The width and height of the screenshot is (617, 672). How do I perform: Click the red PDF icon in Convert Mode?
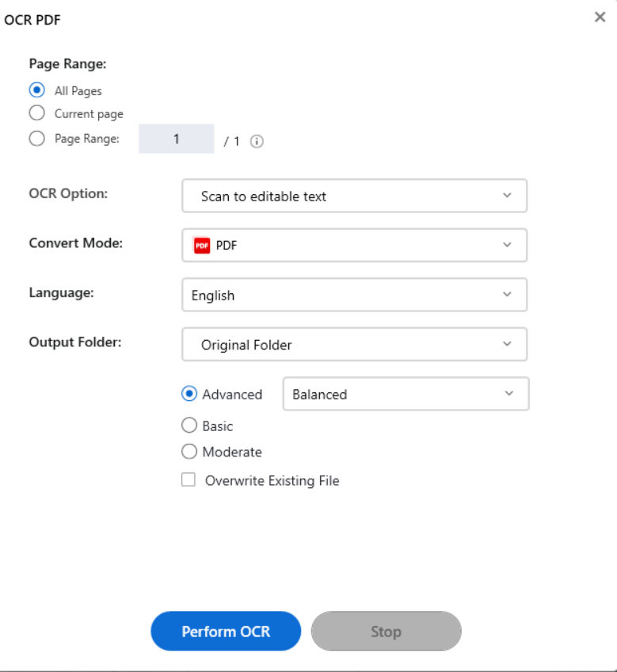pyautogui.click(x=201, y=246)
